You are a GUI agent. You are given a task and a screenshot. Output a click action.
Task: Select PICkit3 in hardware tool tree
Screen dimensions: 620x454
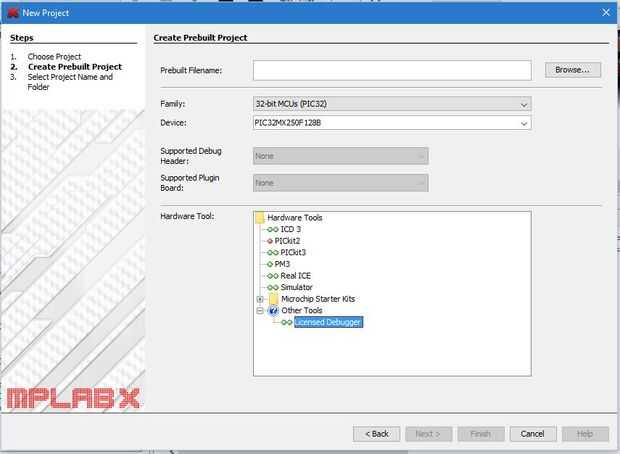pos(293,252)
